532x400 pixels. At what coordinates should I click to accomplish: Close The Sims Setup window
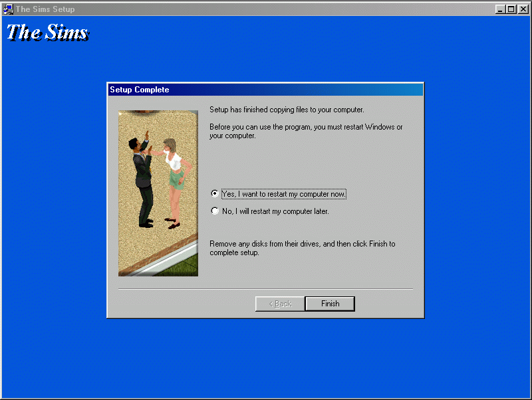[523, 9]
